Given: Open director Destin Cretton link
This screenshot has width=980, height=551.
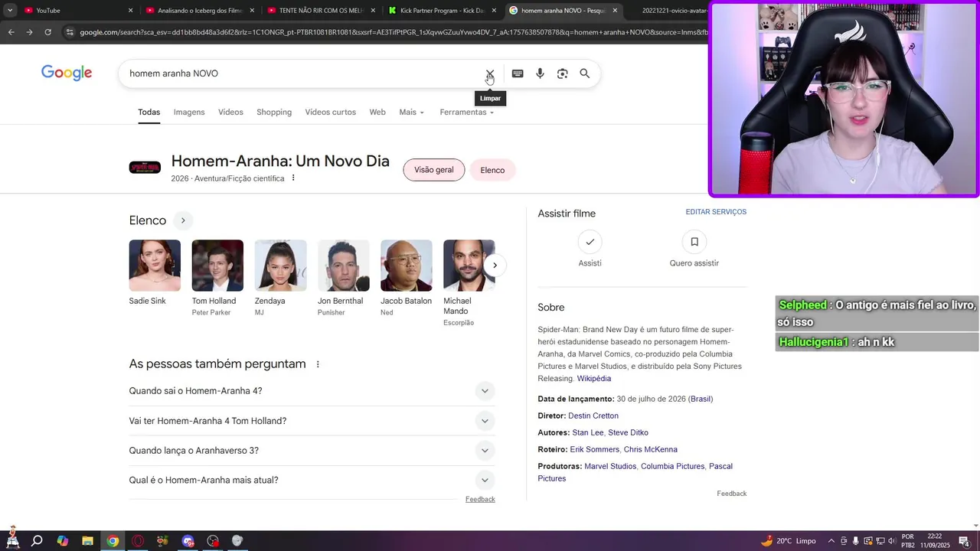Looking at the screenshot, I should [593, 416].
